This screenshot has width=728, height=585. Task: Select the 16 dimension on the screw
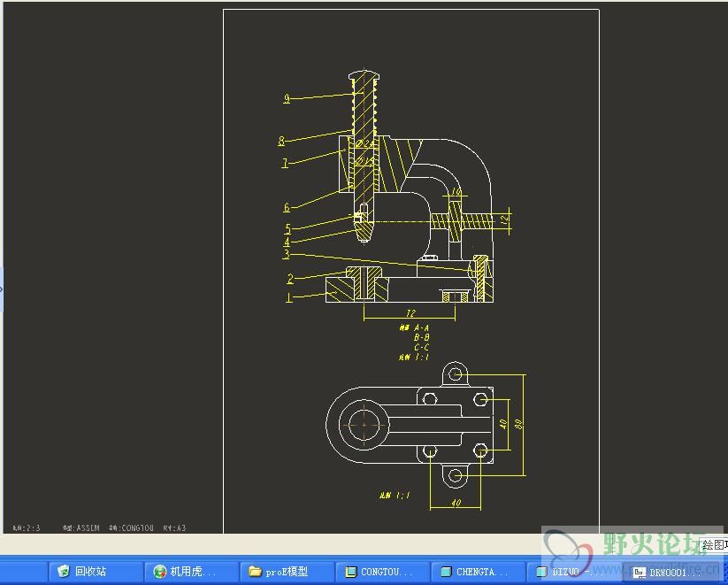456,191
